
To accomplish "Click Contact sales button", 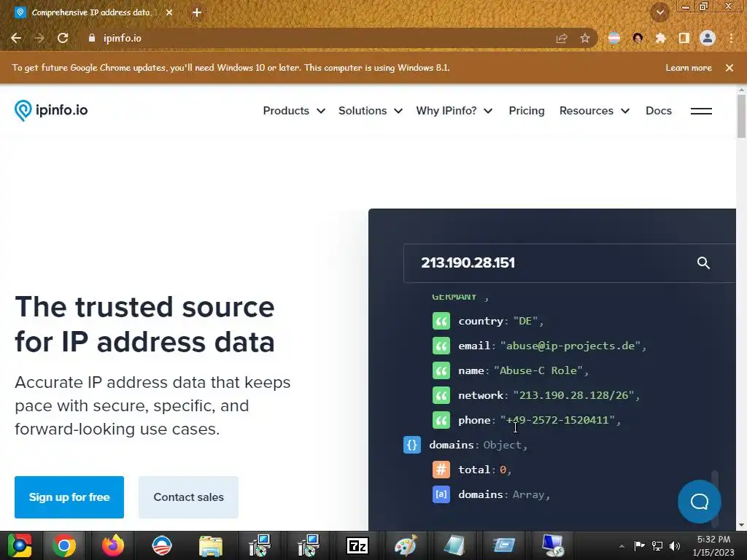I will click(188, 497).
